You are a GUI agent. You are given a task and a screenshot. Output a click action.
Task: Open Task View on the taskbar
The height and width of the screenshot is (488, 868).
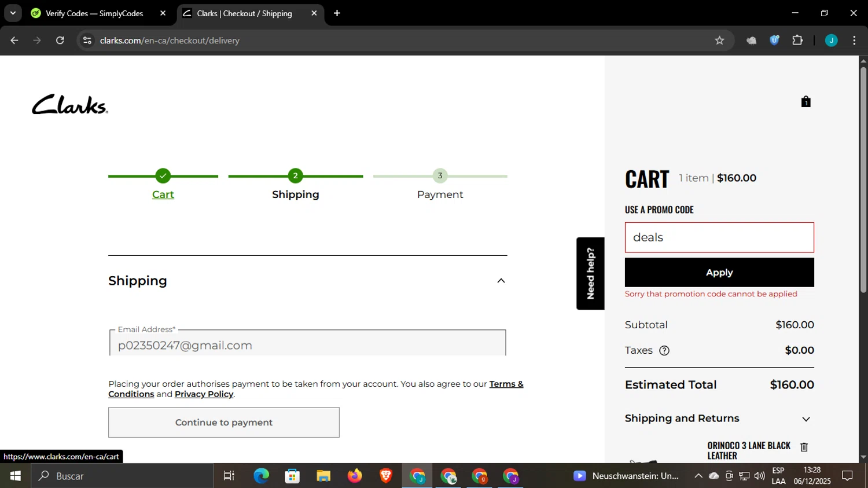pyautogui.click(x=229, y=476)
